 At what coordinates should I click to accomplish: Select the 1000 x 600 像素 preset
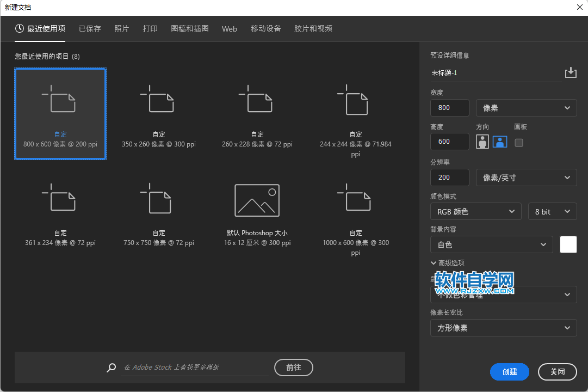point(356,213)
